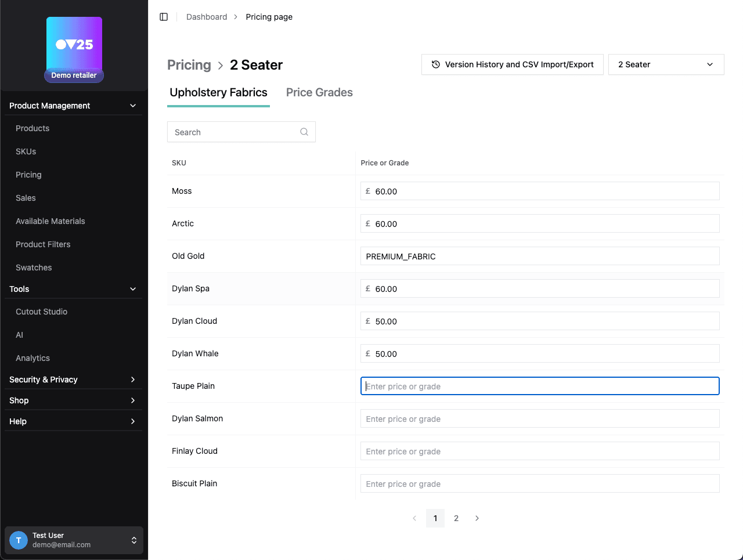Switch to the Price Grades tab
743x560 pixels.
[x=319, y=92]
